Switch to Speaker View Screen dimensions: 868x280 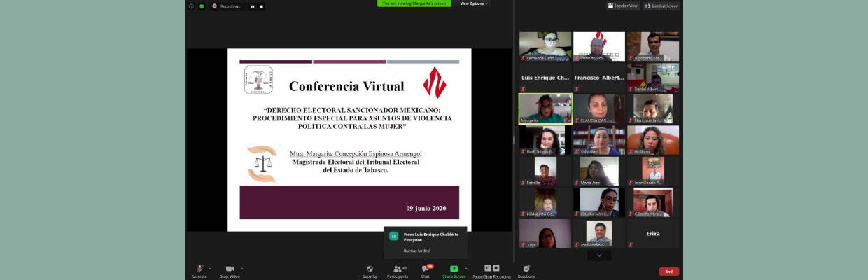[622, 6]
